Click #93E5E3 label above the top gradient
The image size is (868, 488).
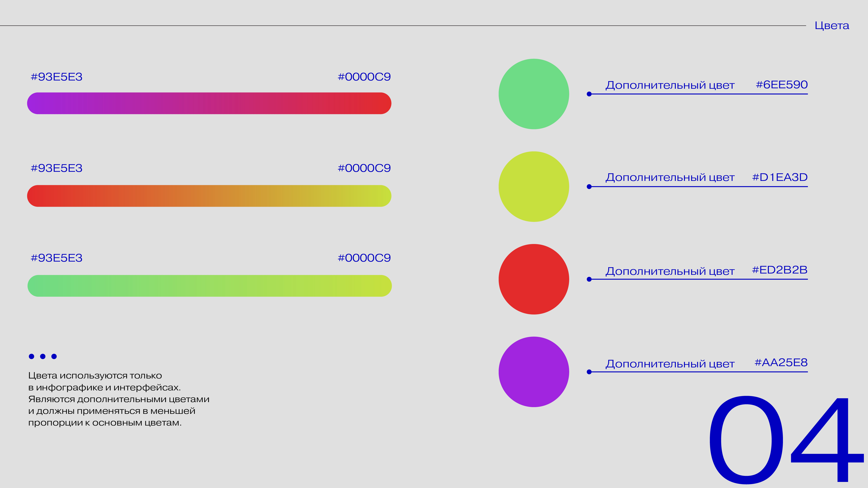pyautogui.click(x=57, y=77)
